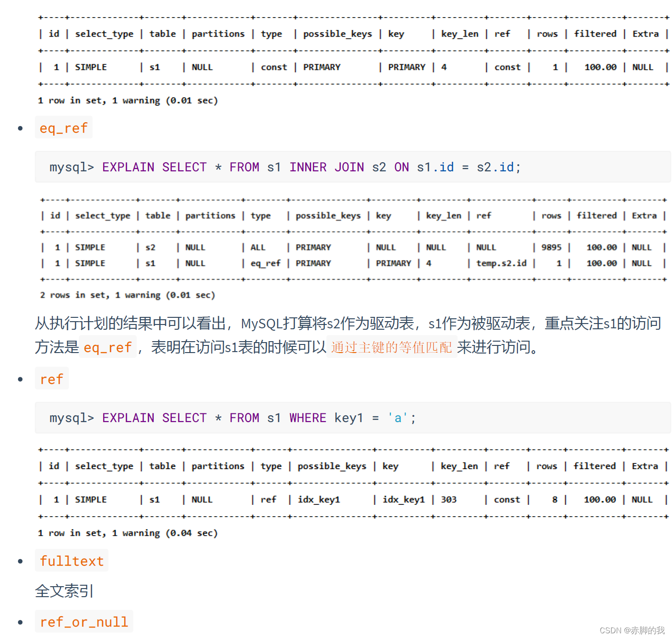672x639 pixels.
Task: Click the "1 row in set (0.01 sec)" line
Action: pos(128,100)
